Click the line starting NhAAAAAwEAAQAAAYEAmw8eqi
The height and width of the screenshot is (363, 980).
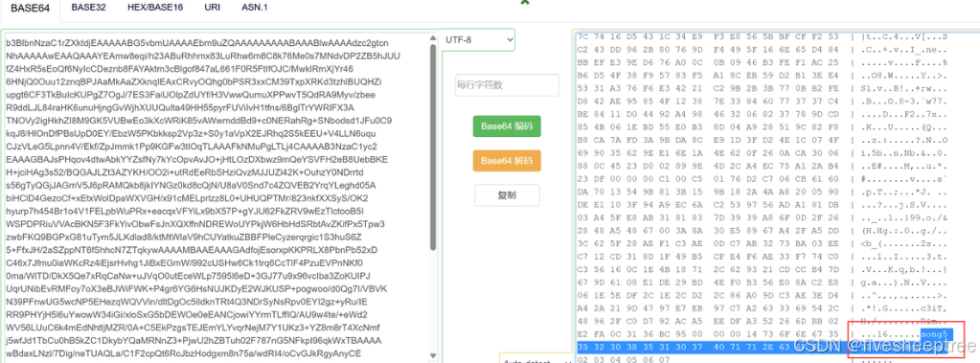202,57
